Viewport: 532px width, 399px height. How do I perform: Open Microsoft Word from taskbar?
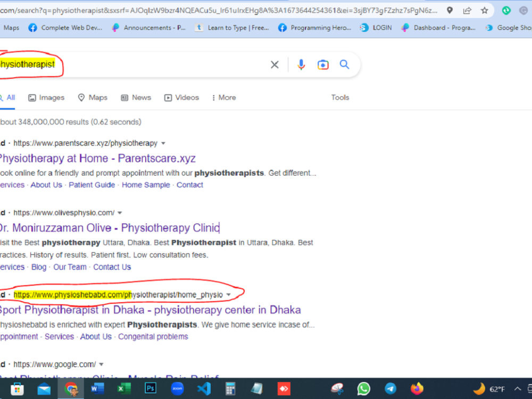[97, 388]
